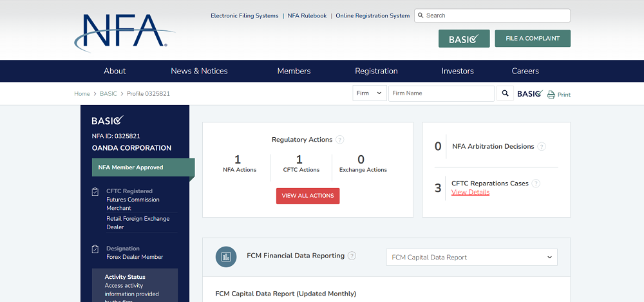Click the Designation clipboard icon

pyautogui.click(x=95, y=249)
